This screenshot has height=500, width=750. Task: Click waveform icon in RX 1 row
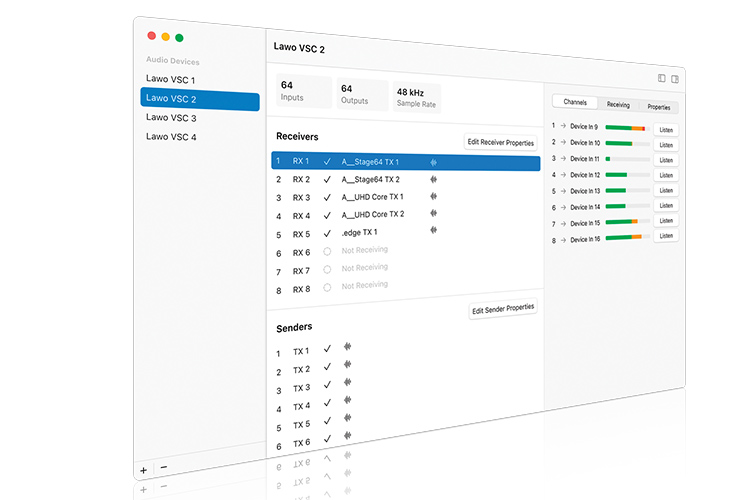tap(433, 163)
